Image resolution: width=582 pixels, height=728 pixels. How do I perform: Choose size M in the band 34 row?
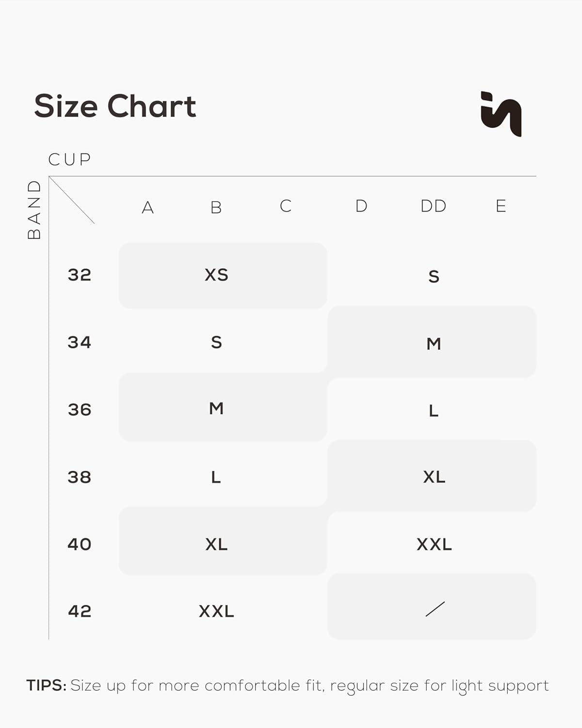click(434, 344)
